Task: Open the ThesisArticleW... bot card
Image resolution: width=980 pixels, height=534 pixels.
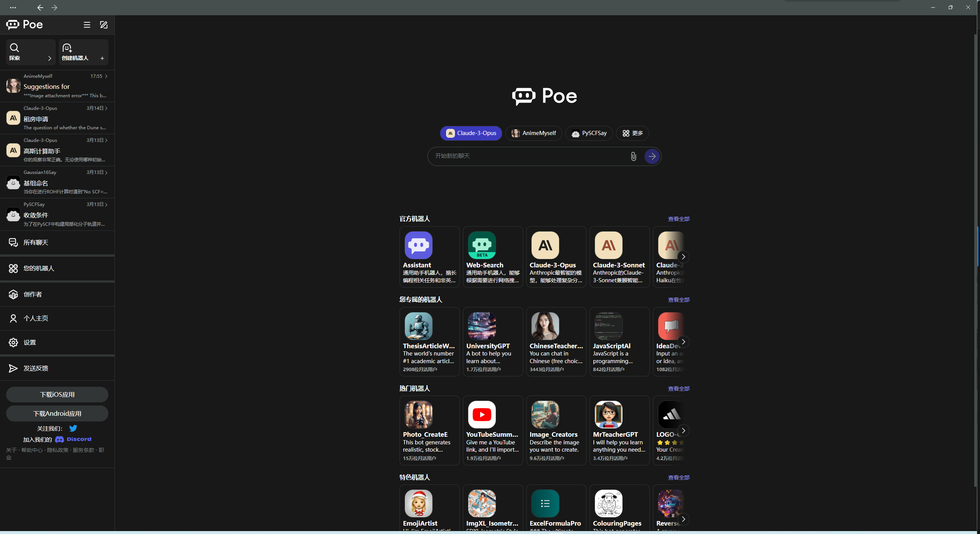Action: (429, 342)
